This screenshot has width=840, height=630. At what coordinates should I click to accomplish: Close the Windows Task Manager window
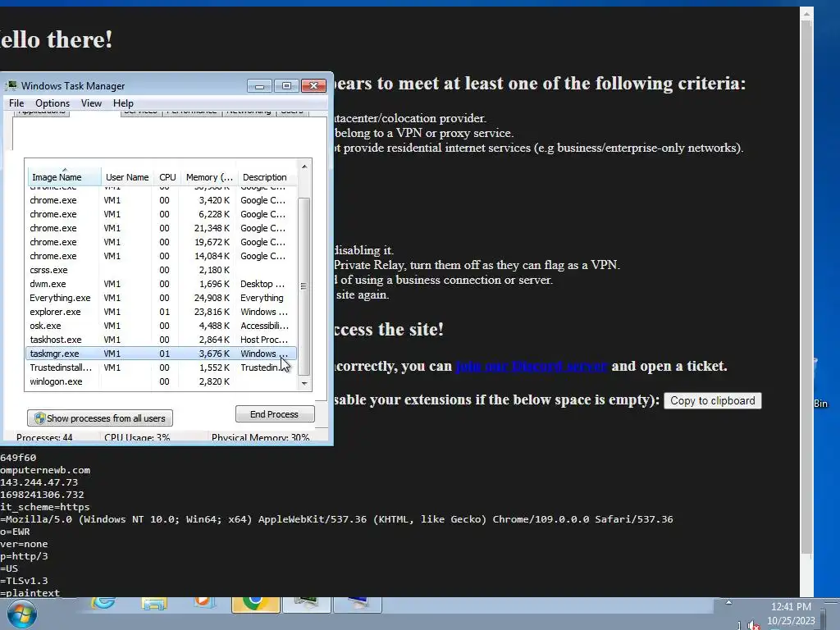[314, 85]
